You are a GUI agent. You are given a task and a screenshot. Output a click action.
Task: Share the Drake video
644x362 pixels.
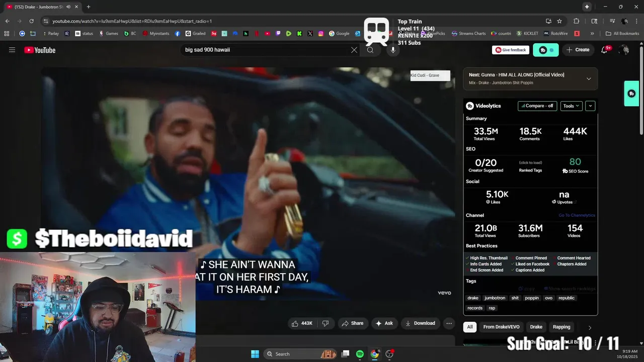click(x=352, y=323)
